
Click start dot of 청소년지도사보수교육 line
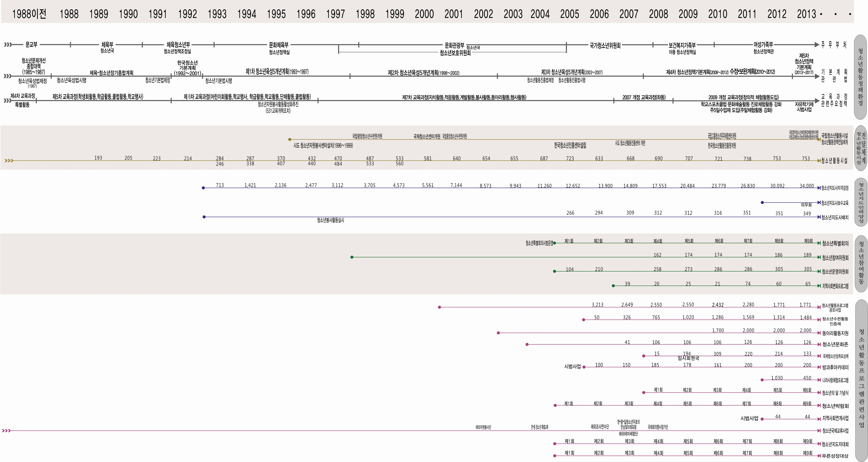click(762, 202)
